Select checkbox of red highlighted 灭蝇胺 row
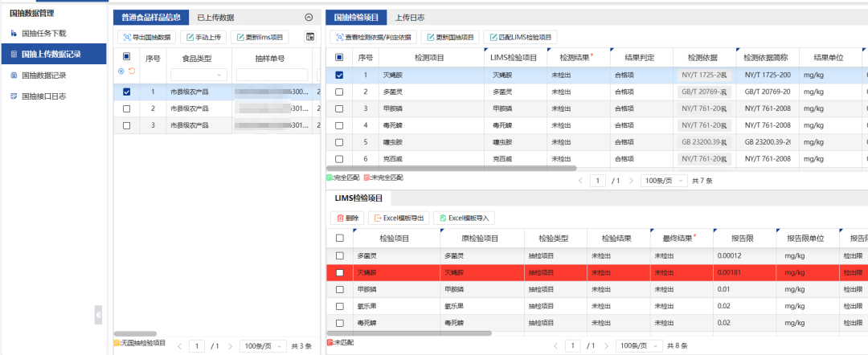Image resolution: width=868 pixels, height=355 pixels. 338,273
